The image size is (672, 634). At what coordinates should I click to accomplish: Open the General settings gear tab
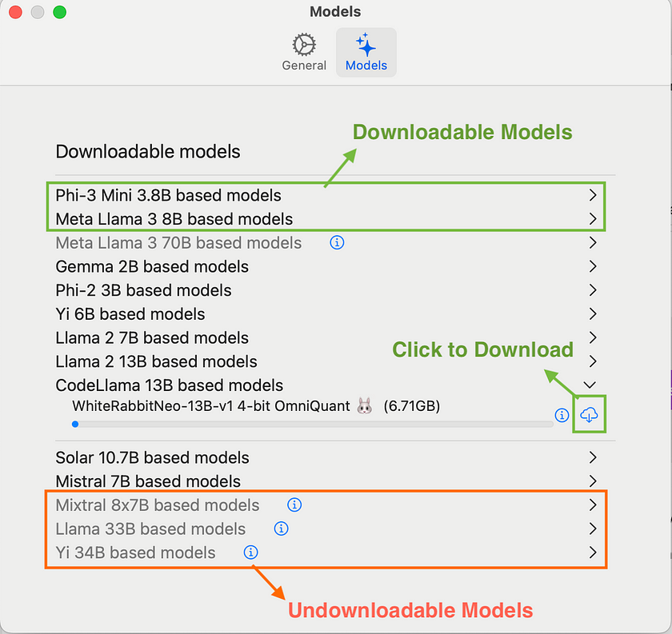[304, 52]
